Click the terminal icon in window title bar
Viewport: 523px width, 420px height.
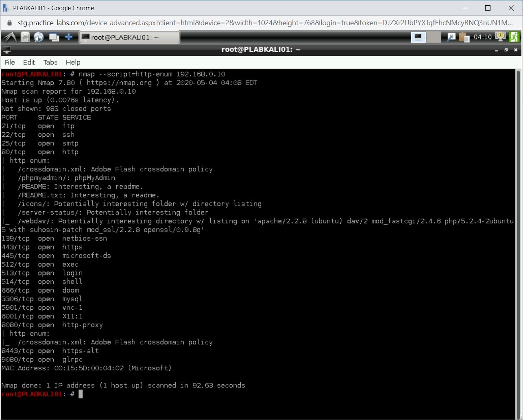pyautogui.click(x=7, y=50)
